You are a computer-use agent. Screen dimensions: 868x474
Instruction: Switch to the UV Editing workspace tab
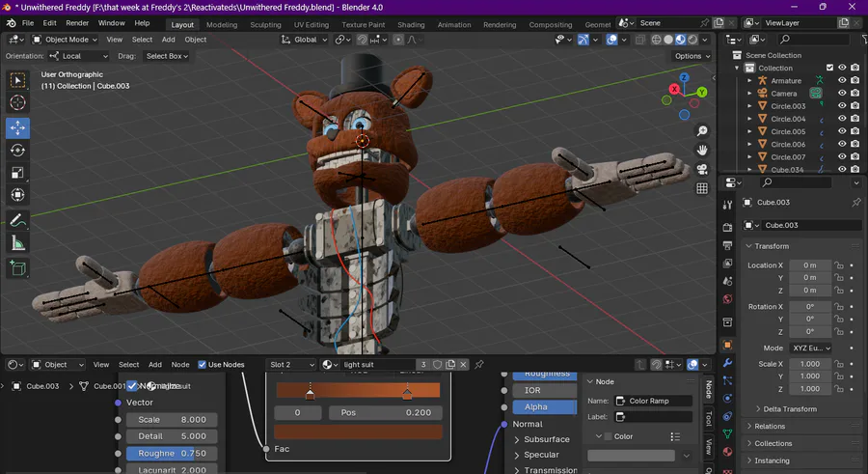[312, 24]
